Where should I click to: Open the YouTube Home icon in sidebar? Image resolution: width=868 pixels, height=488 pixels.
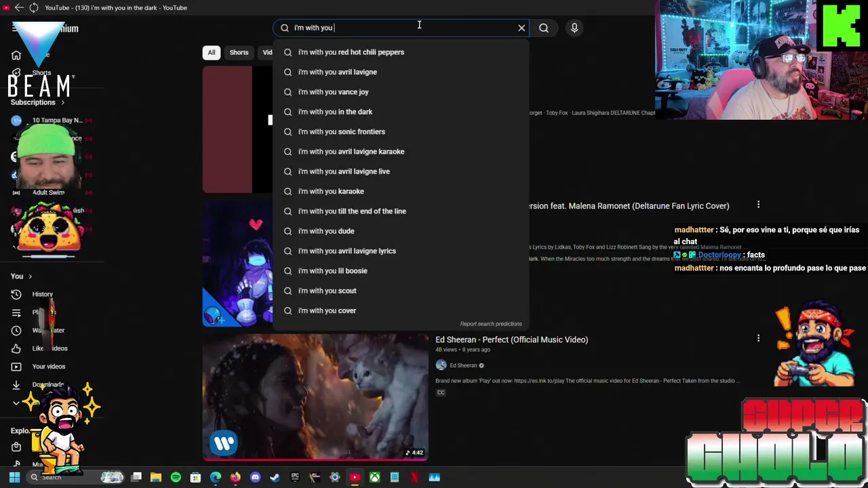click(x=16, y=55)
